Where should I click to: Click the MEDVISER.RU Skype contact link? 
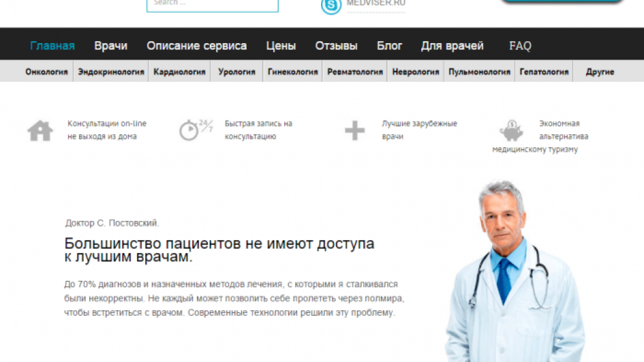pyautogui.click(x=376, y=3)
